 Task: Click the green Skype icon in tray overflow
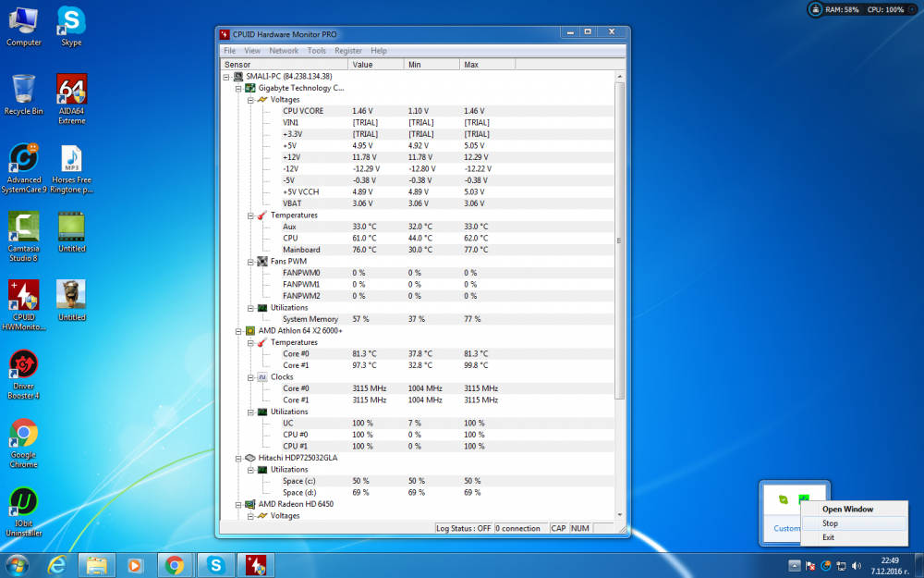coord(784,499)
